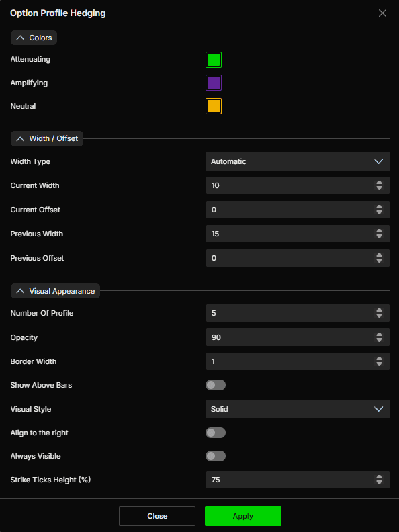
Task: Turn on Always Visible switch
Action: pos(216,456)
